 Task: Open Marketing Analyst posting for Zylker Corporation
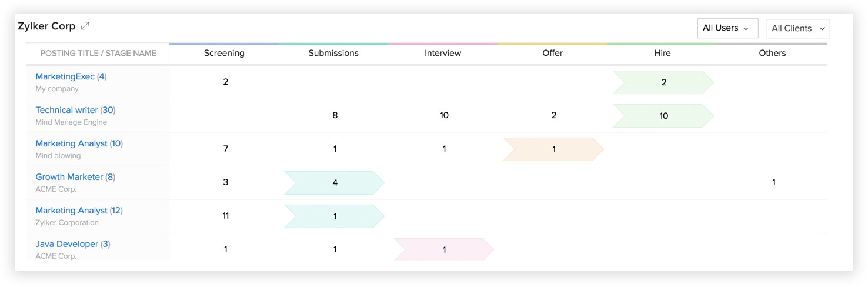pos(71,211)
